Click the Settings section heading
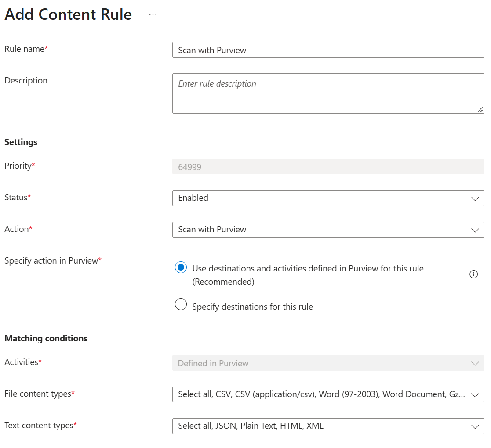The image size is (491, 448). (x=21, y=142)
